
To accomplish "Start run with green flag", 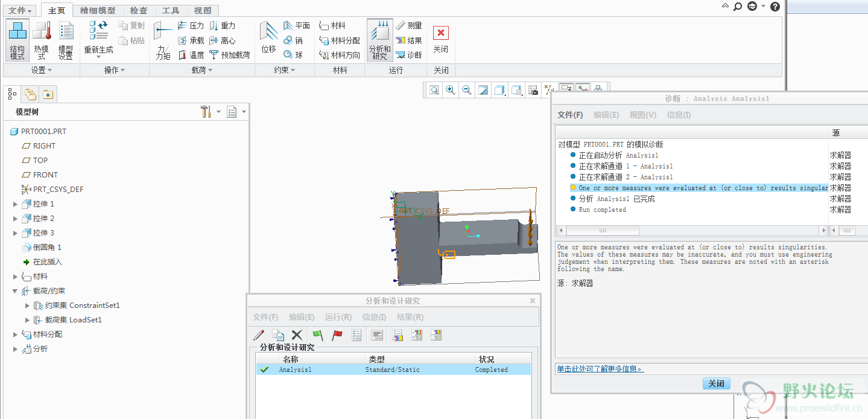I will (318, 335).
